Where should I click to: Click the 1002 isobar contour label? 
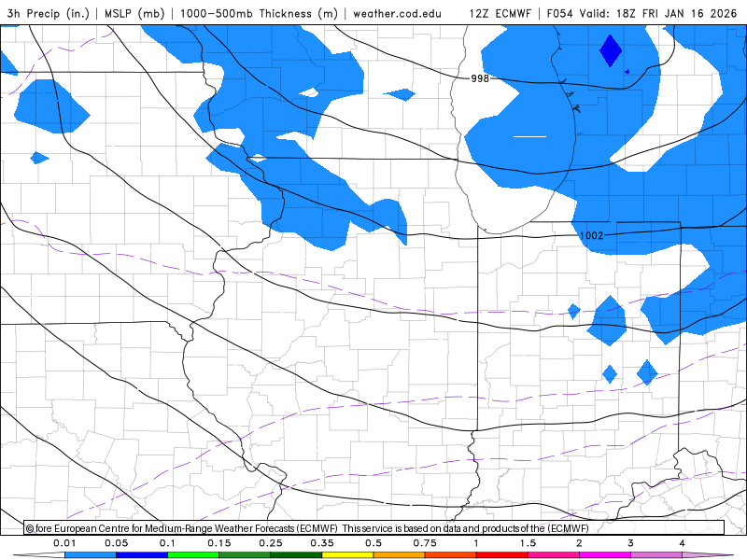592,235
